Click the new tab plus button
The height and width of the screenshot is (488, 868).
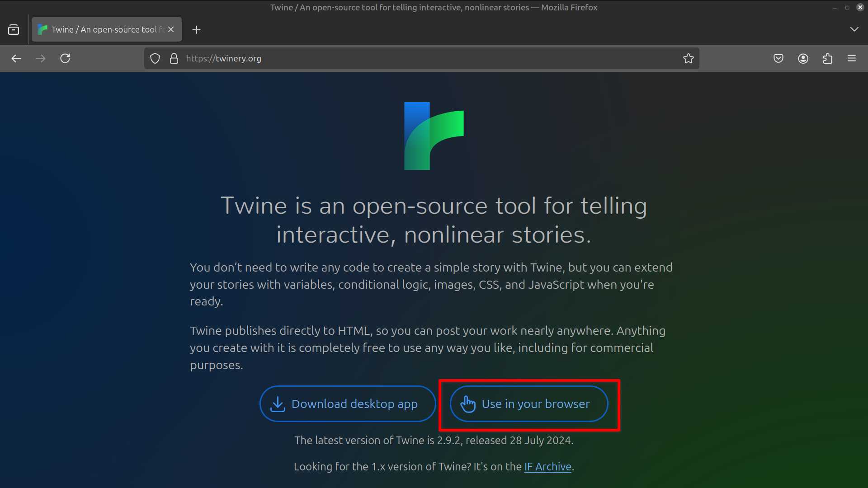click(x=196, y=29)
